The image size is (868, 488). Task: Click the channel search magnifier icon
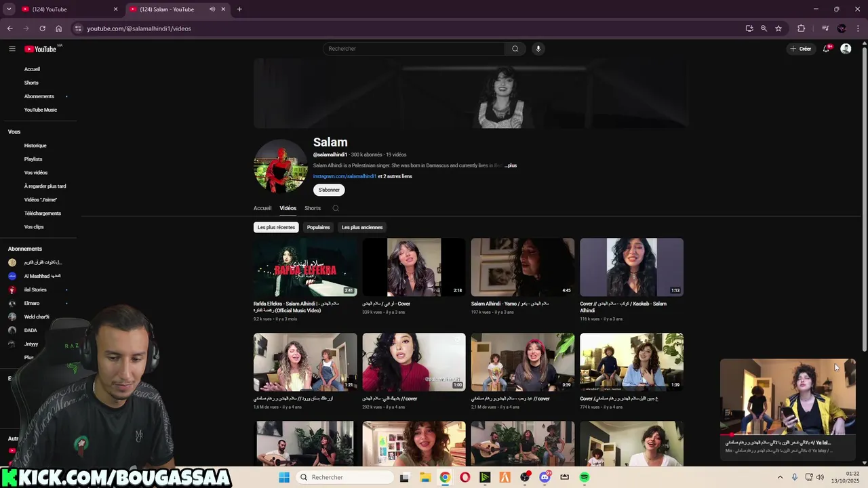click(336, 208)
